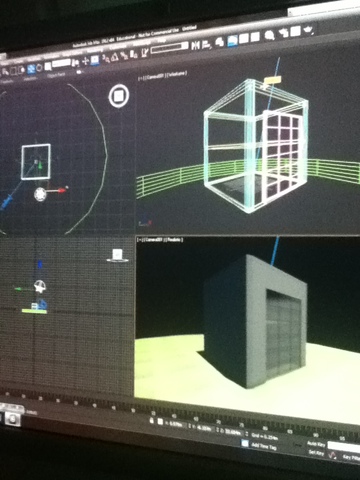
Task: Open Edit Named Selection Sets
Action: (144, 52)
